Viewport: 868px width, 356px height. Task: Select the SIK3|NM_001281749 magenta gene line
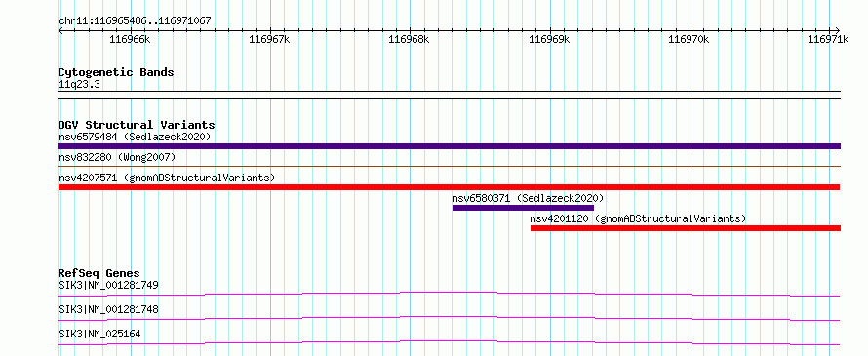[449, 294]
